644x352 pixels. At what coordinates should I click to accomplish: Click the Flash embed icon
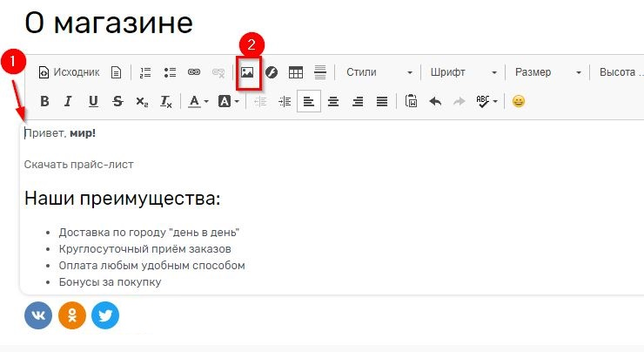[x=272, y=72]
